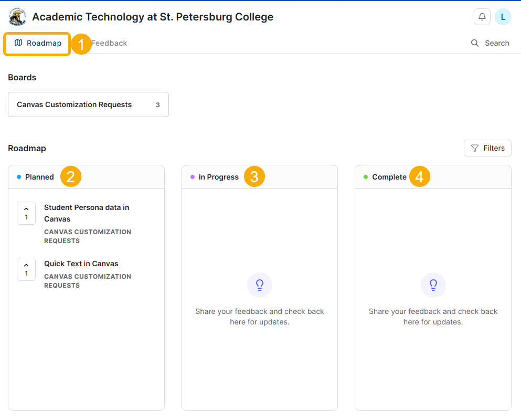Image resolution: width=521 pixels, height=420 pixels.
Task: Click the Complete column header
Action: click(x=389, y=177)
